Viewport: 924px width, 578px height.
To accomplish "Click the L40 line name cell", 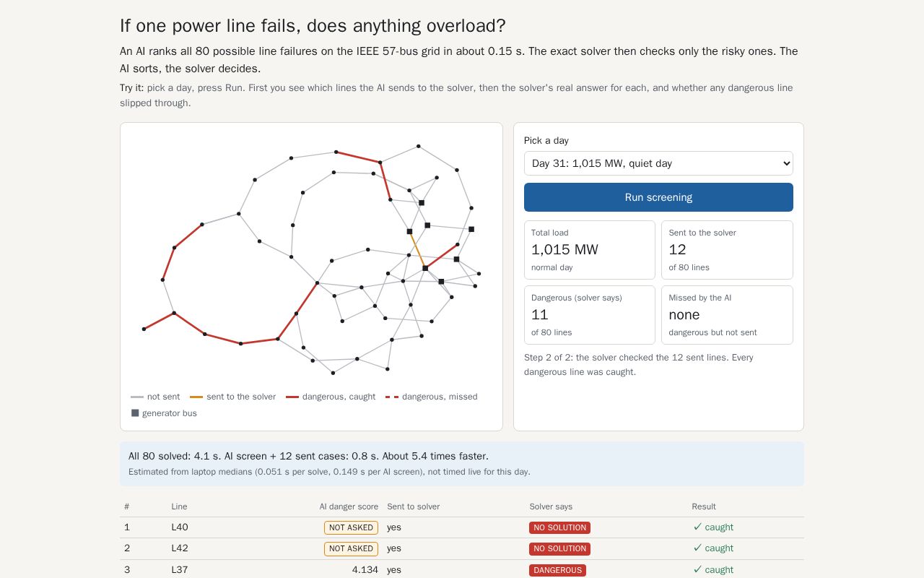I will click(180, 527).
